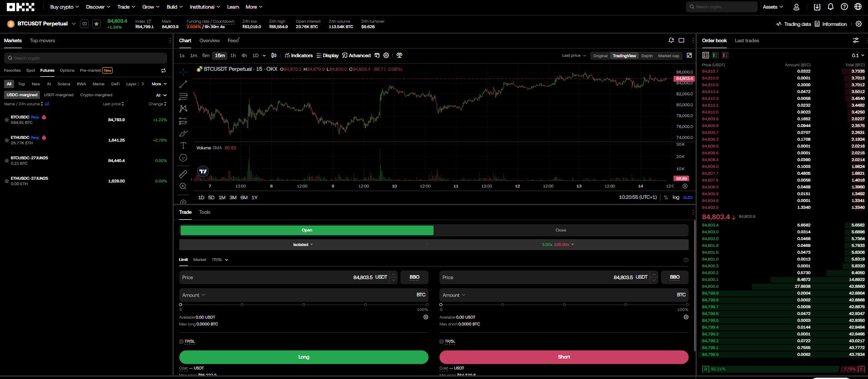This screenshot has width=868, height=379.
Task: Open the Isolated margin mode dropdown
Action: 303,245
